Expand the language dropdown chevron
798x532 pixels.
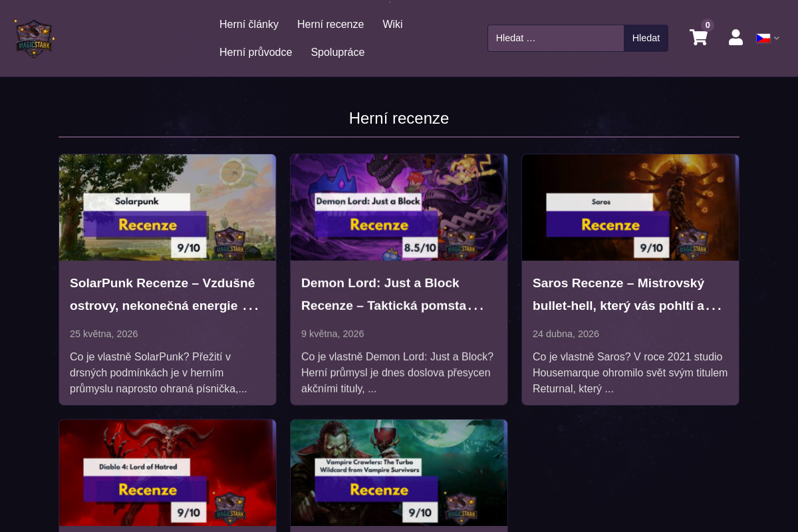[x=777, y=38]
